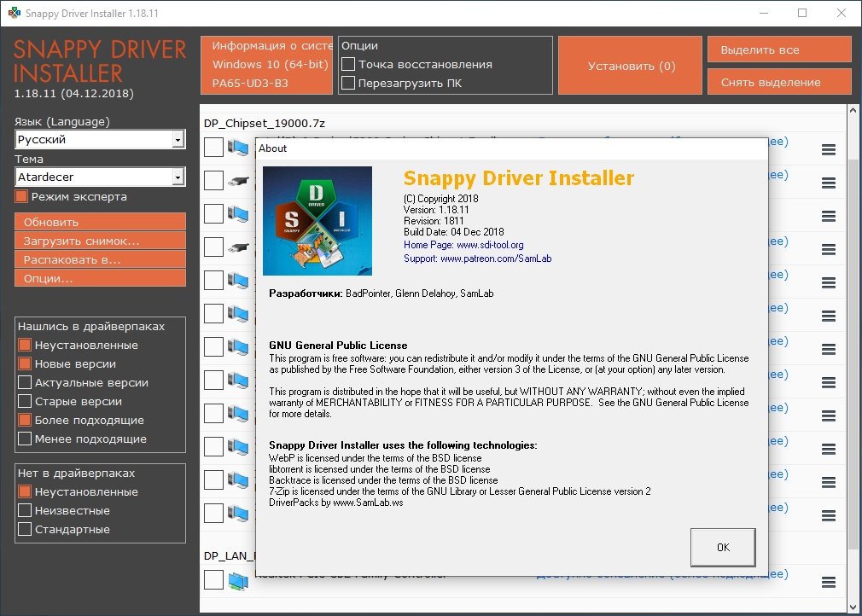Tick the checkbox of the Realtek controller row

[x=213, y=579]
